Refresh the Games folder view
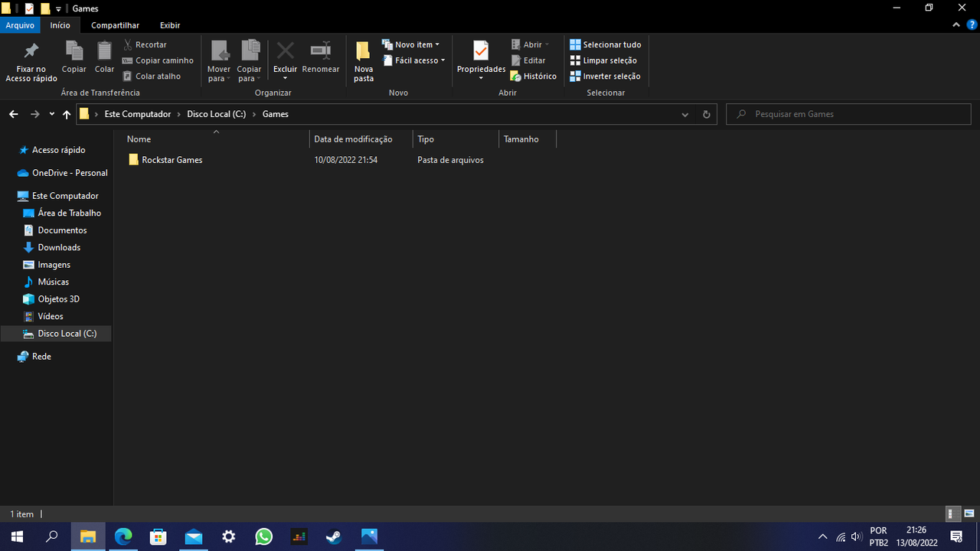This screenshot has width=980, height=551. point(706,114)
